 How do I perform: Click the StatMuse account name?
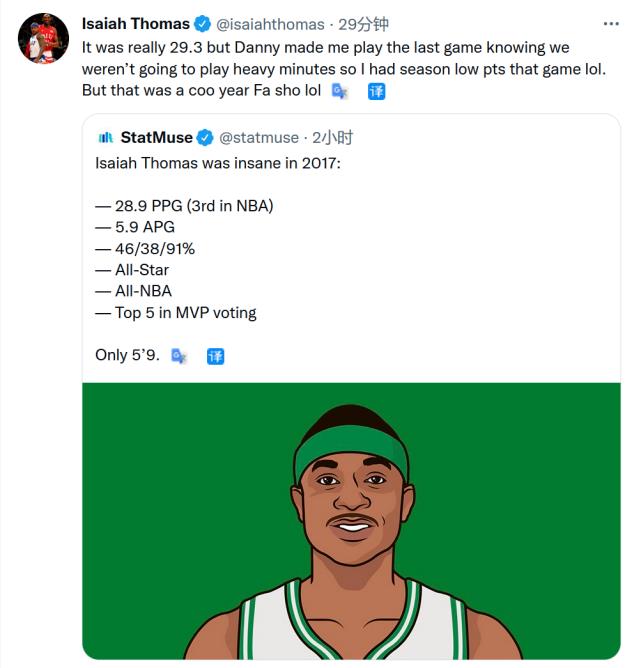(x=156, y=137)
